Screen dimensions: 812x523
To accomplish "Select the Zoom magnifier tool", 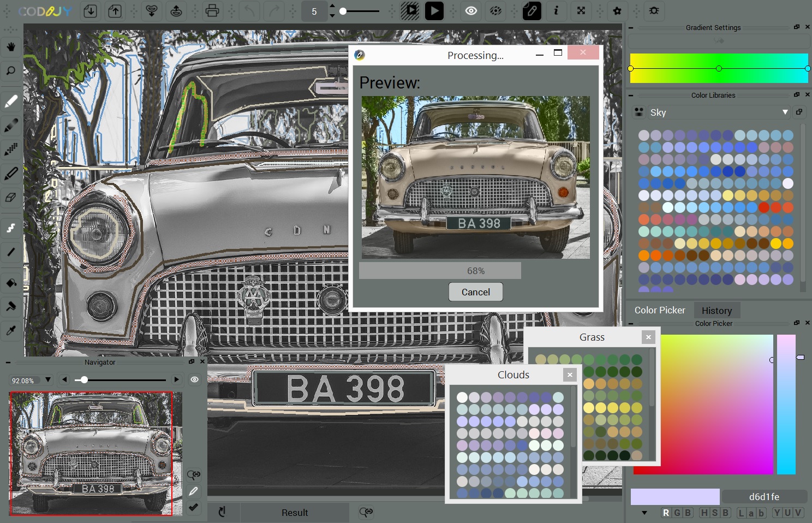I will [11, 71].
